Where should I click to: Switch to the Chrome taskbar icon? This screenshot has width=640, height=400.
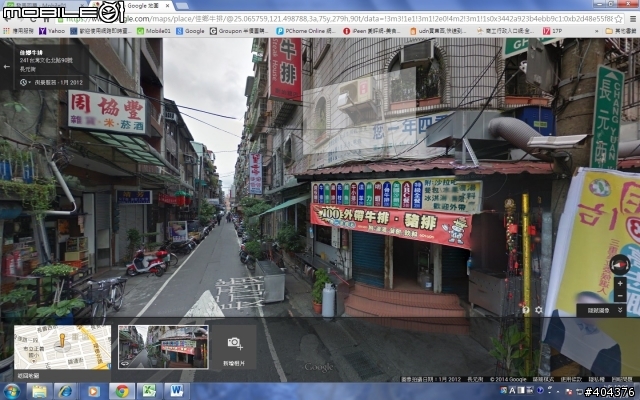pos(121,391)
